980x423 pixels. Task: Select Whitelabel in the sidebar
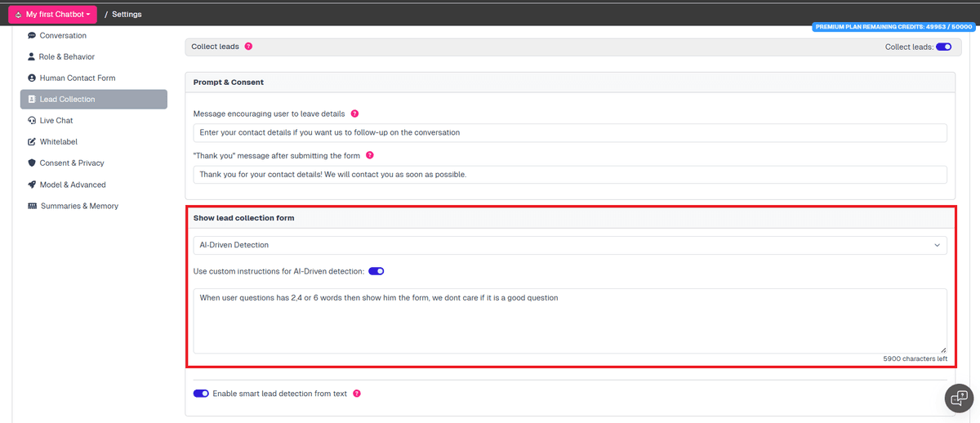pos(57,142)
